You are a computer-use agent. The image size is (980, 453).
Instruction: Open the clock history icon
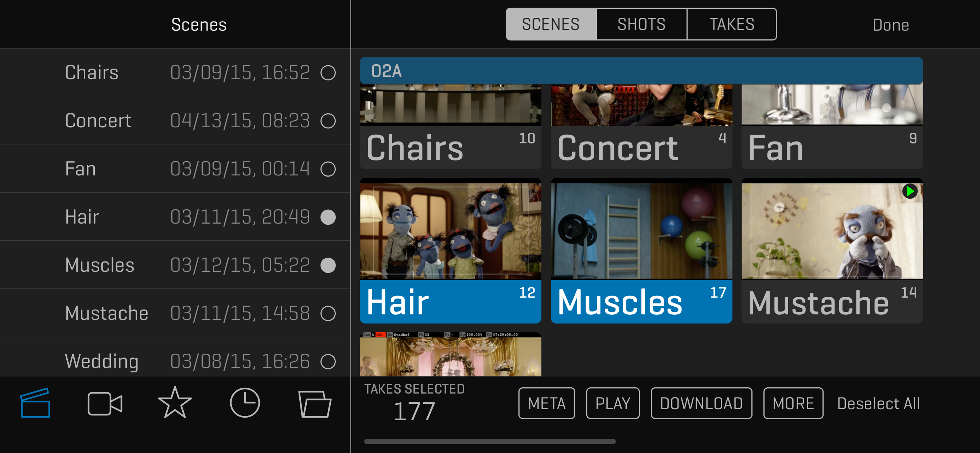click(x=245, y=403)
